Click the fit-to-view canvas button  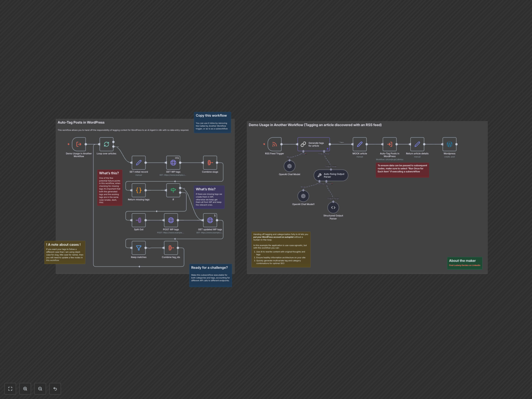click(10, 389)
